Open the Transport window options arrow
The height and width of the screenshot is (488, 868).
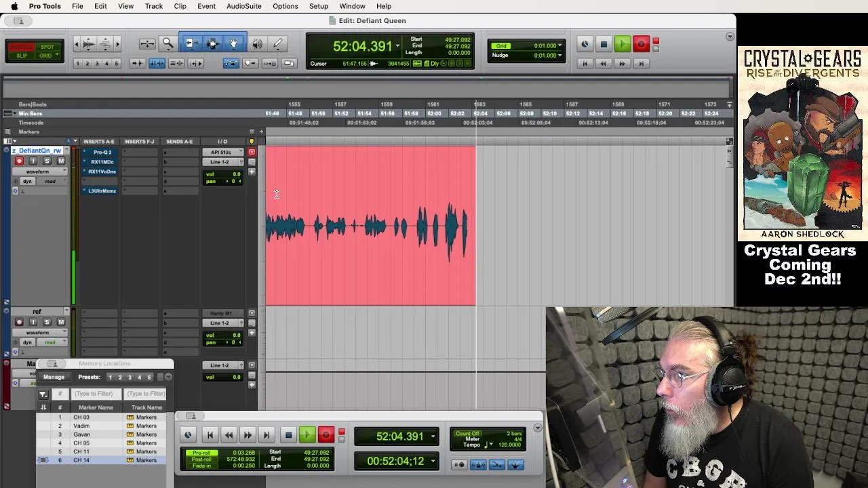coord(538,428)
